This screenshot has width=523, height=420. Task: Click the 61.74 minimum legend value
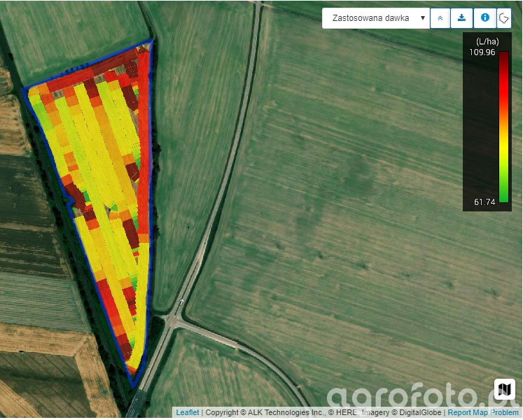point(484,202)
